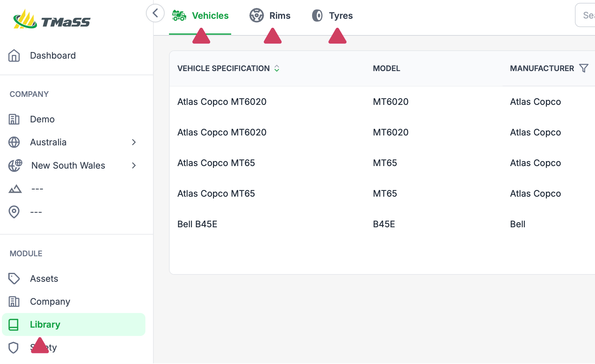The image size is (595, 364).
Task: Click the location pin icon
Action: pos(14,212)
